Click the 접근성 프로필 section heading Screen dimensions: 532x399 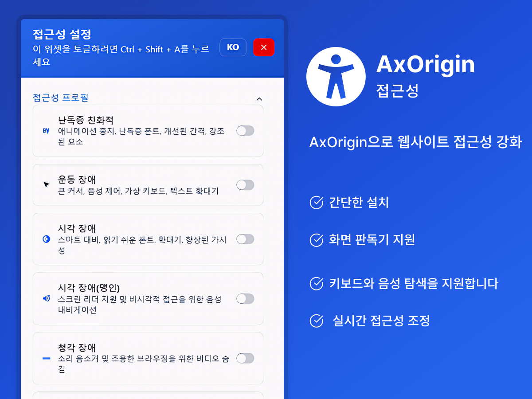[61, 98]
